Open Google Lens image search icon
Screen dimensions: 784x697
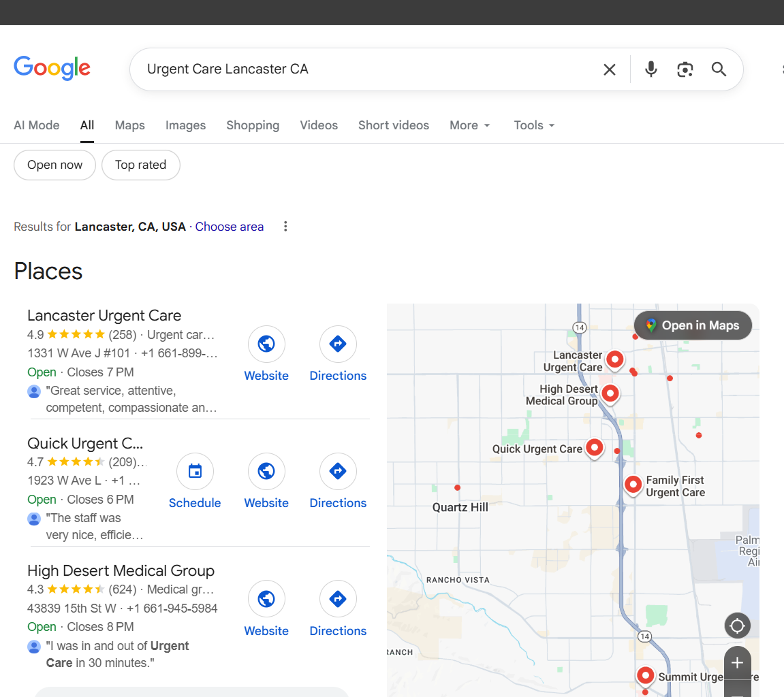(685, 69)
